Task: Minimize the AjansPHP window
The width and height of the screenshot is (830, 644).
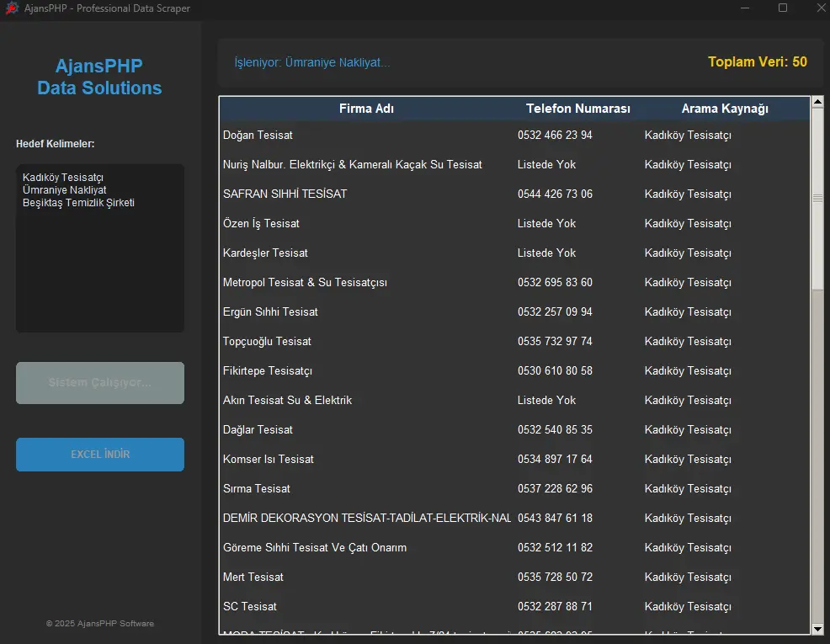Action: tap(745, 8)
